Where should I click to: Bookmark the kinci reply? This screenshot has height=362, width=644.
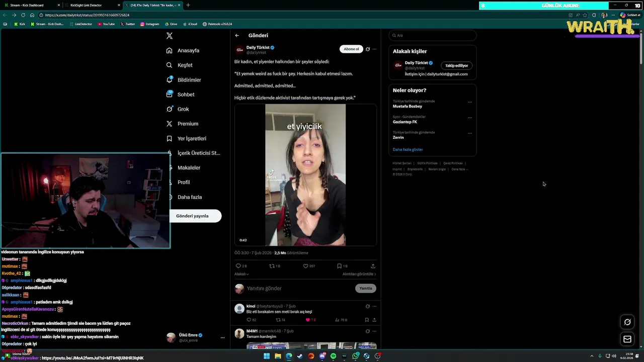[367, 320]
